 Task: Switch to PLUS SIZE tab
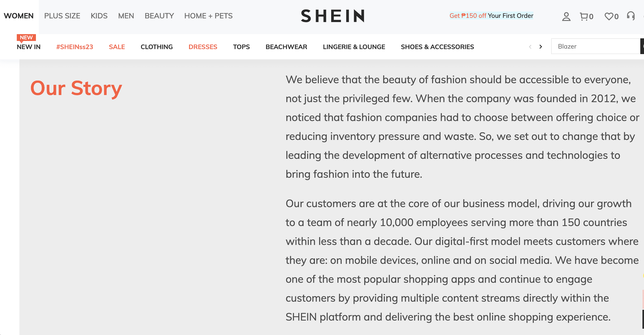[62, 16]
